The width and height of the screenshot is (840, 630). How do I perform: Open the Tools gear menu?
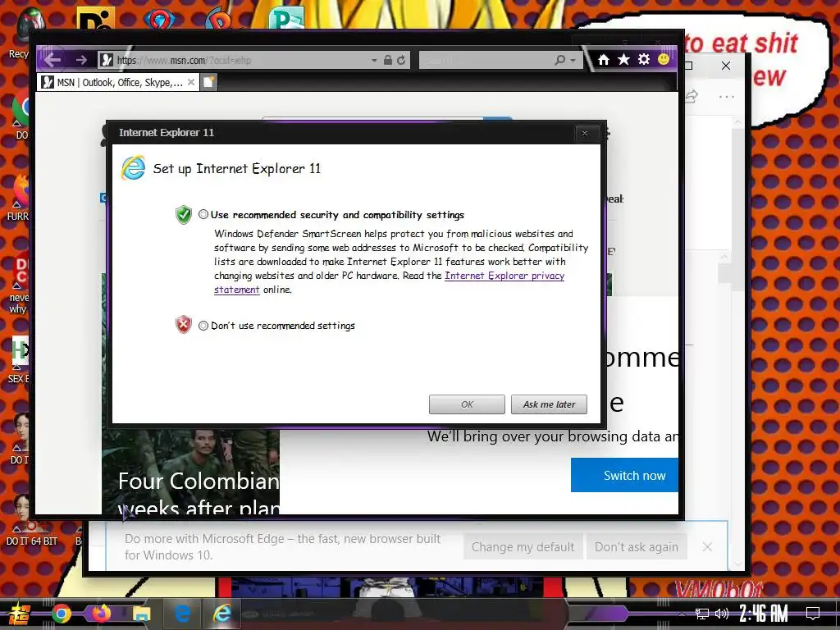coord(643,59)
